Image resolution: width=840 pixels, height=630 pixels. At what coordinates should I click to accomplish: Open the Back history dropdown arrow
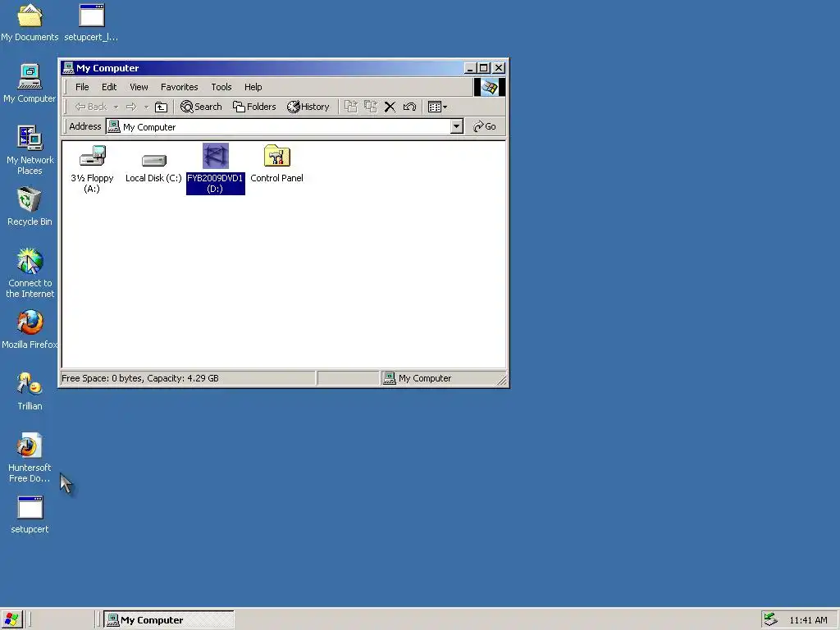116,107
